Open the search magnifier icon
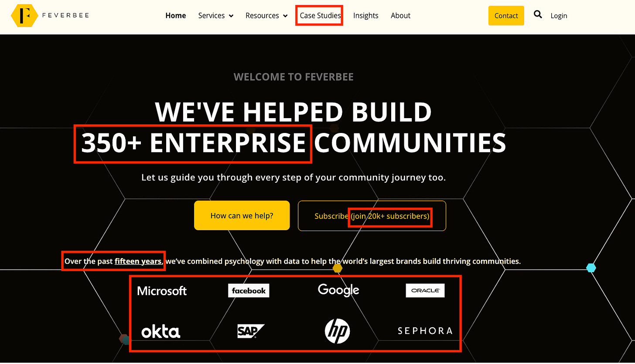Image resolution: width=635 pixels, height=364 pixels. [x=538, y=15]
